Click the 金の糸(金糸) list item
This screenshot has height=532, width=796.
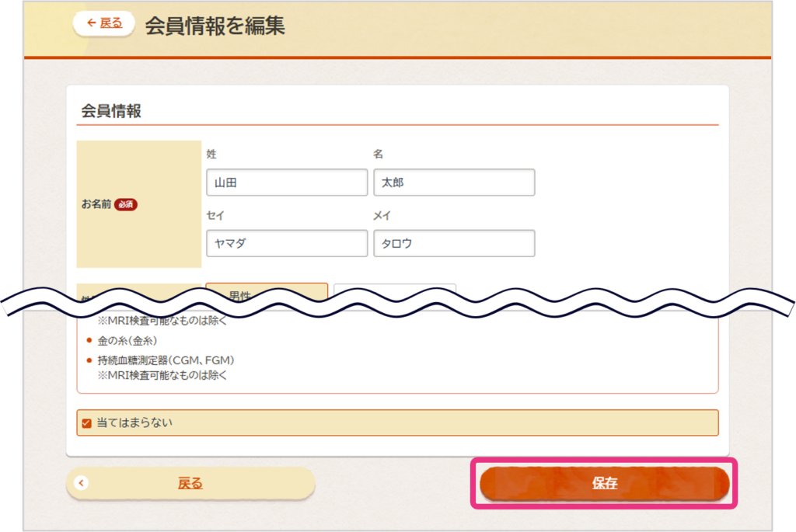127,340
